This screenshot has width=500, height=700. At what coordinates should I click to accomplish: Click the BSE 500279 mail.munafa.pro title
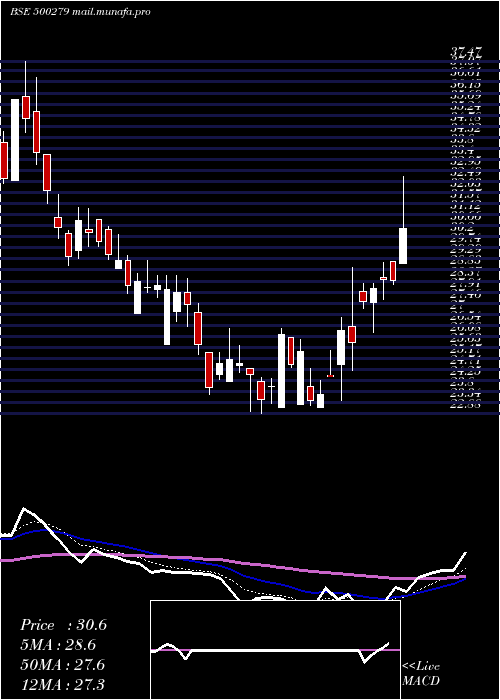[80, 12]
